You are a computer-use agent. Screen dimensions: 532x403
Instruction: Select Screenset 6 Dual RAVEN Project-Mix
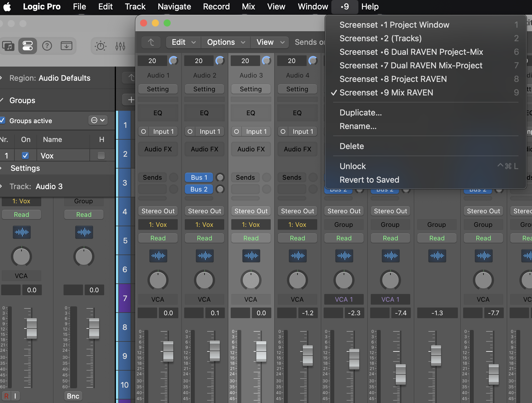pos(425,52)
